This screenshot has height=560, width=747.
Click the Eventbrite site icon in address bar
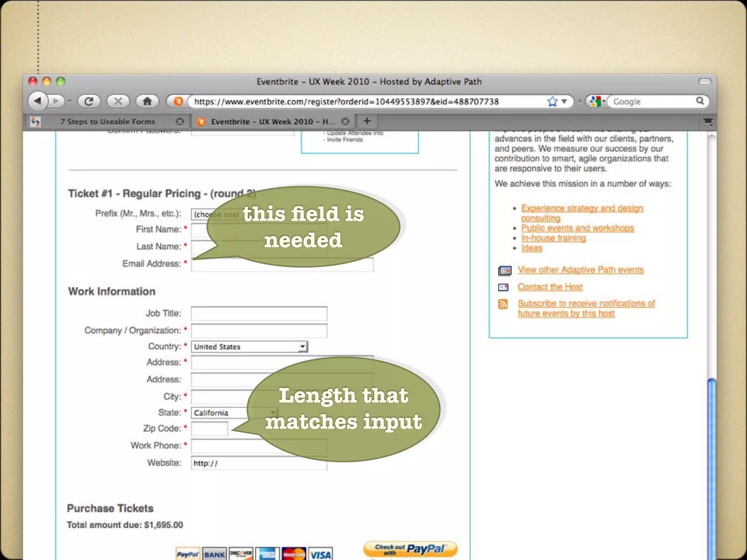click(x=178, y=101)
